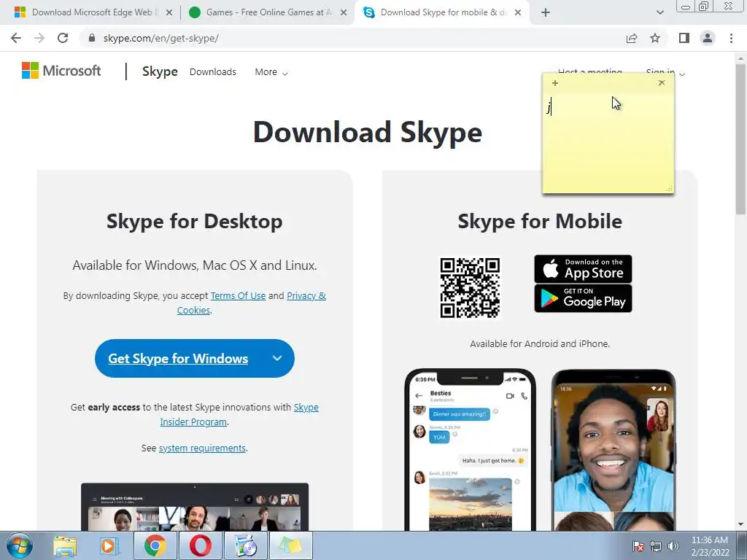Open Opera browser from taskbar

click(x=201, y=545)
